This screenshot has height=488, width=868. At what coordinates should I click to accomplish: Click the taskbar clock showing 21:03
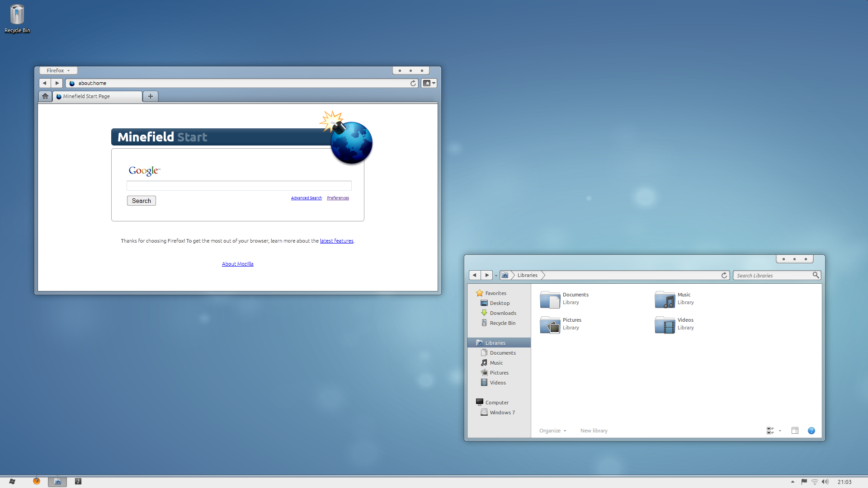click(x=844, y=482)
